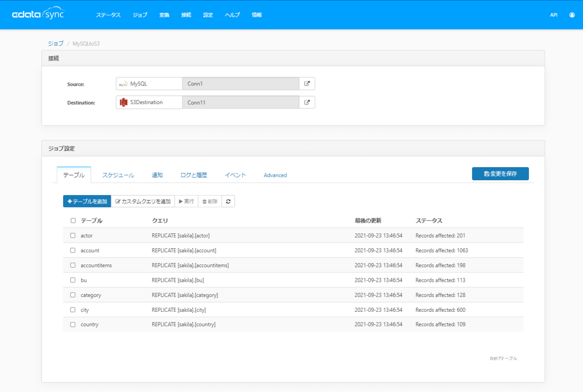Check the checkbox for the actor table
583x392 pixels.
point(73,236)
